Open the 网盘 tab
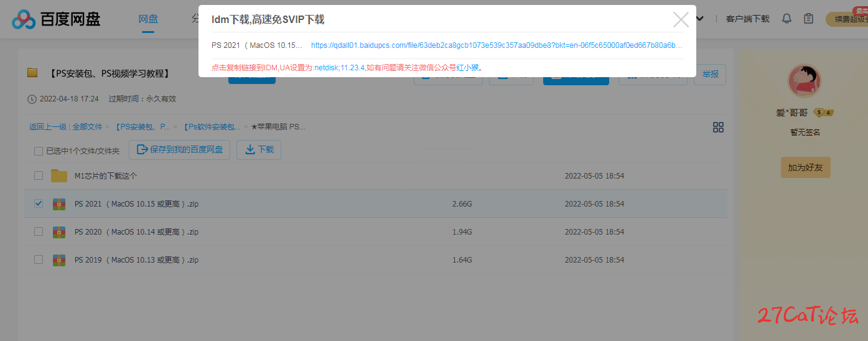Image resolution: width=868 pixels, height=341 pixels. 148,19
